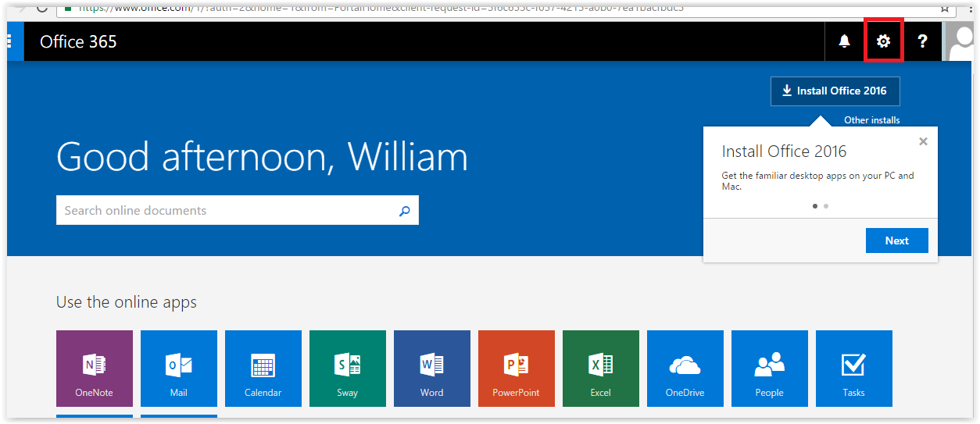The image size is (980, 424).
Task: Open the People app tile
Action: pyautogui.click(x=769, y=368)
